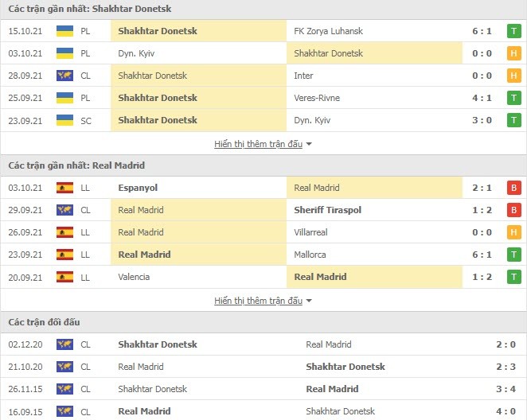The height and width of the screenshot is (420, 527).
Task: Click the orange H badge for Dyn. Kyiv 0:0 match
Action: [x=514, y=53]
